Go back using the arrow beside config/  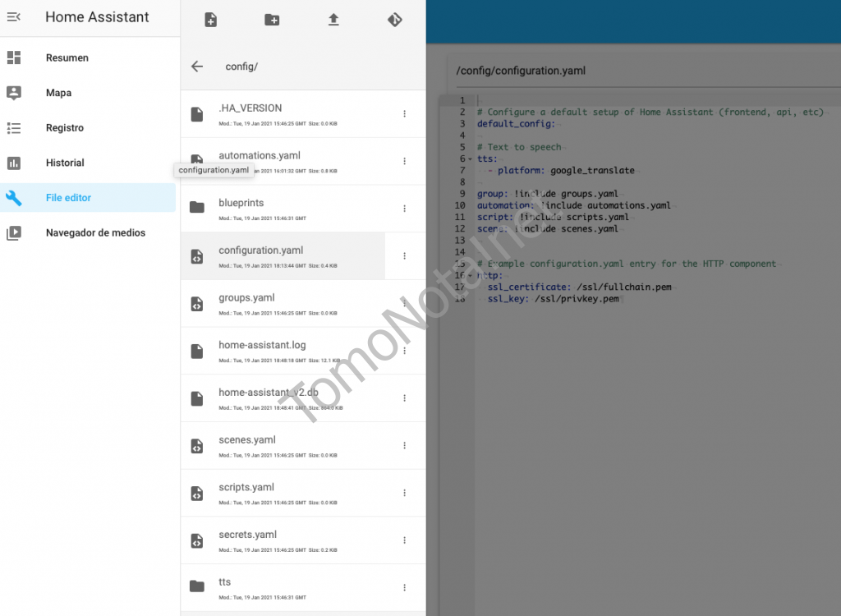pos(197,67)
